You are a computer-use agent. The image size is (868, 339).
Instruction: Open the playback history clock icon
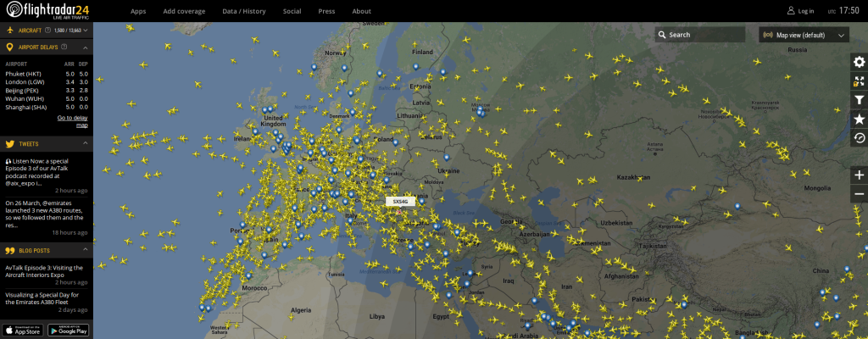860,138
